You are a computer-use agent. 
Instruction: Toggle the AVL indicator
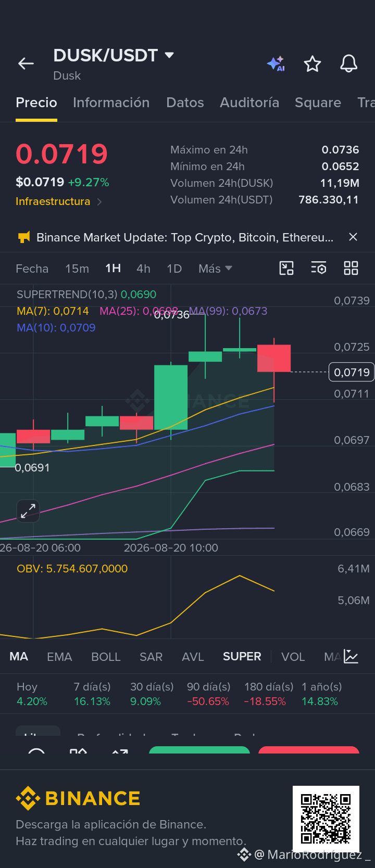(x=193, y=657)
